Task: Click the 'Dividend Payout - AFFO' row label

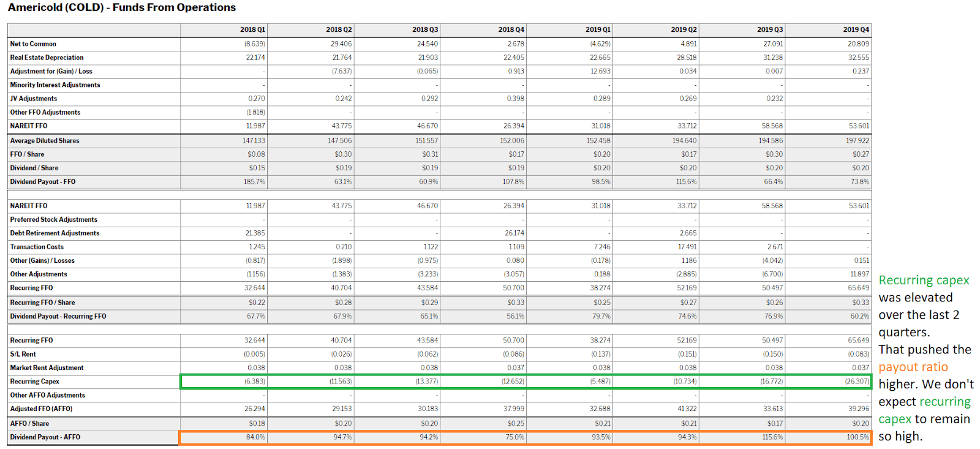Action: [x=45, y=437]
